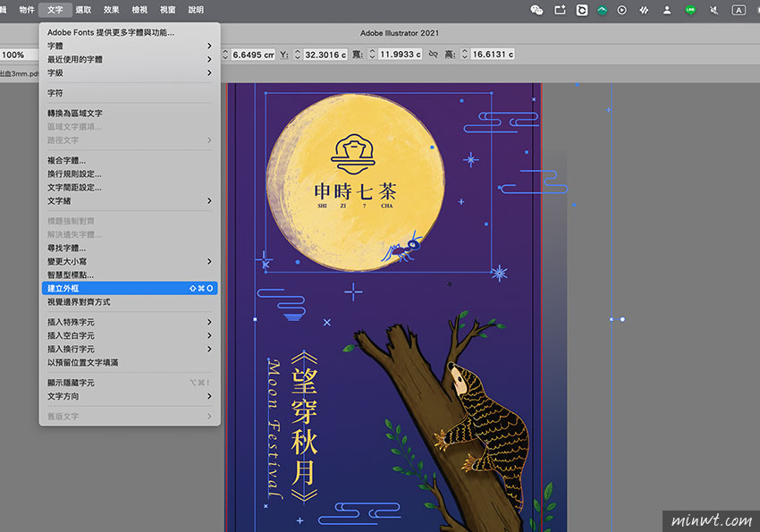This screenshot has height=532, width=760.
Task: Click the screen capture icon in menu bar
Action: point(560,10)
